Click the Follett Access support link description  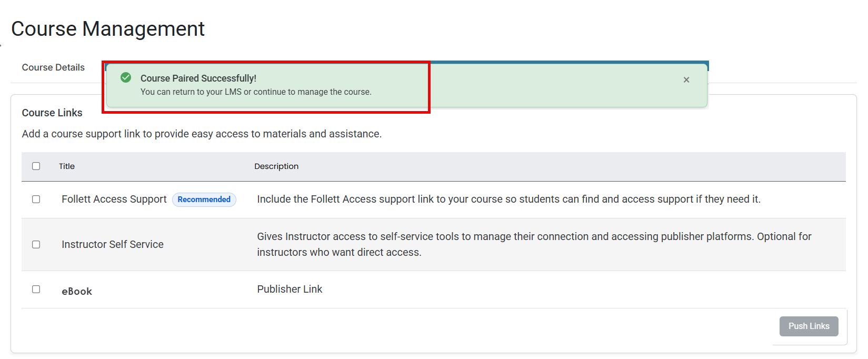pyautogui.click(x=508, y=200)
